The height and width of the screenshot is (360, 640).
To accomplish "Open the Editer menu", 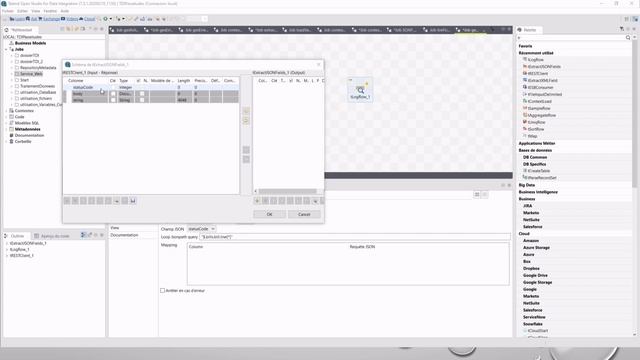I will click(22, 11).
